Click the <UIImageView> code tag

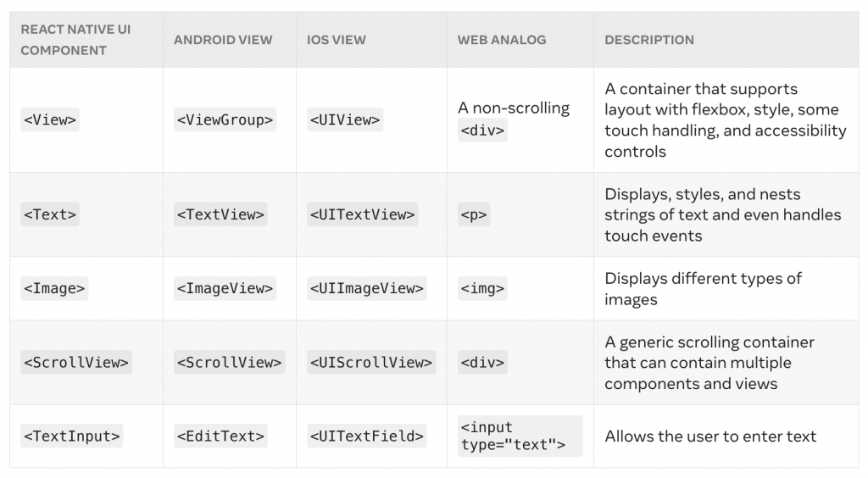click(367, 289)
